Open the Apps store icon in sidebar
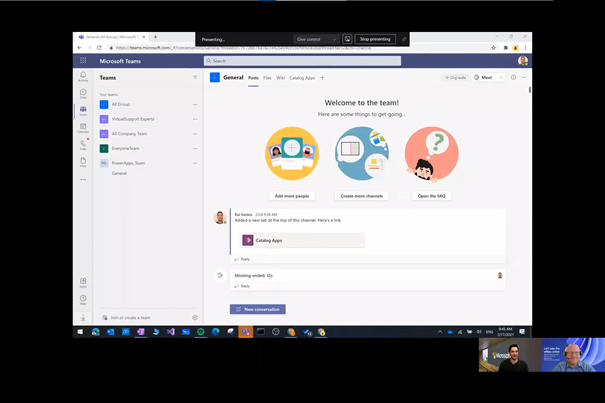Viewport: 605px width, 403px height. [83, 283]
